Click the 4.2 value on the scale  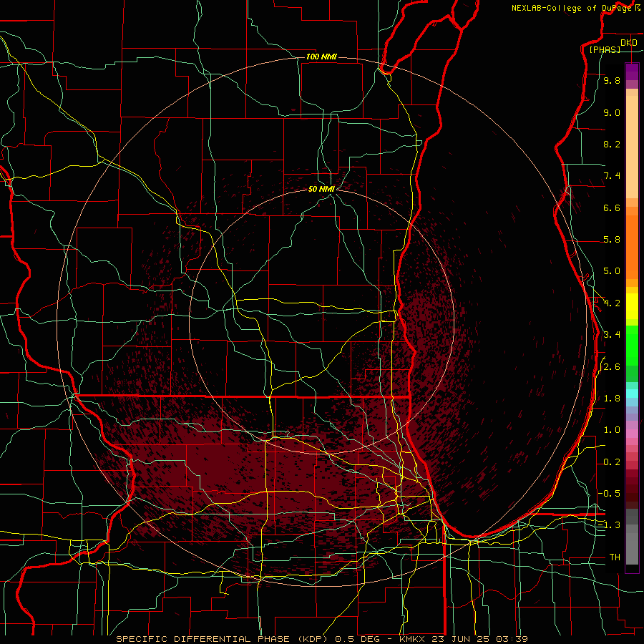coord(612,303)
